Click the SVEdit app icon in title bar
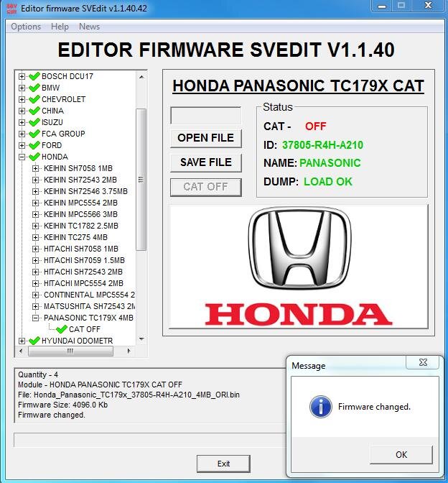Viewport: 448px width, 483px height. point(11,9)
